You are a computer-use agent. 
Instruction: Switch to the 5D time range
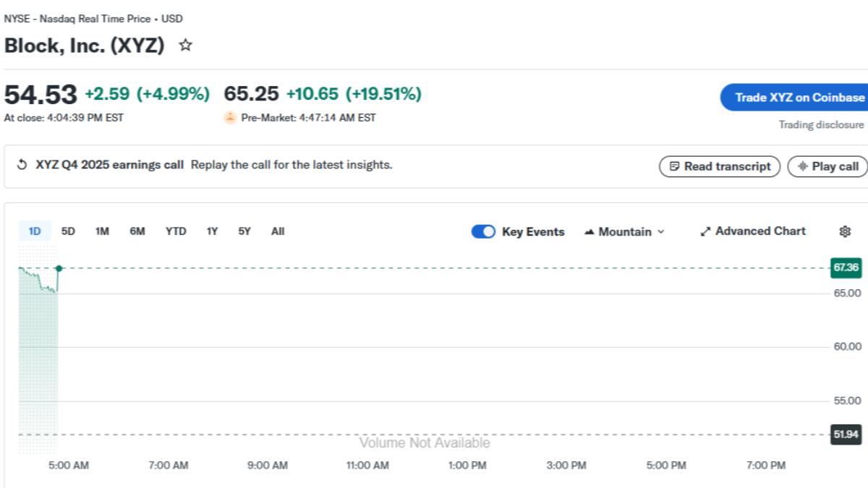click(69, 231)
